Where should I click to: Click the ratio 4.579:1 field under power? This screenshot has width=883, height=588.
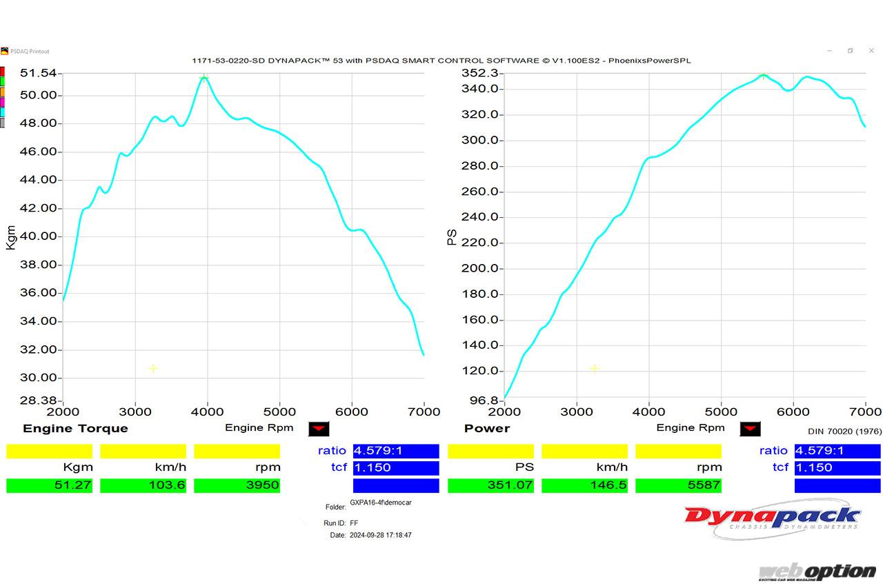click(837, 451)
